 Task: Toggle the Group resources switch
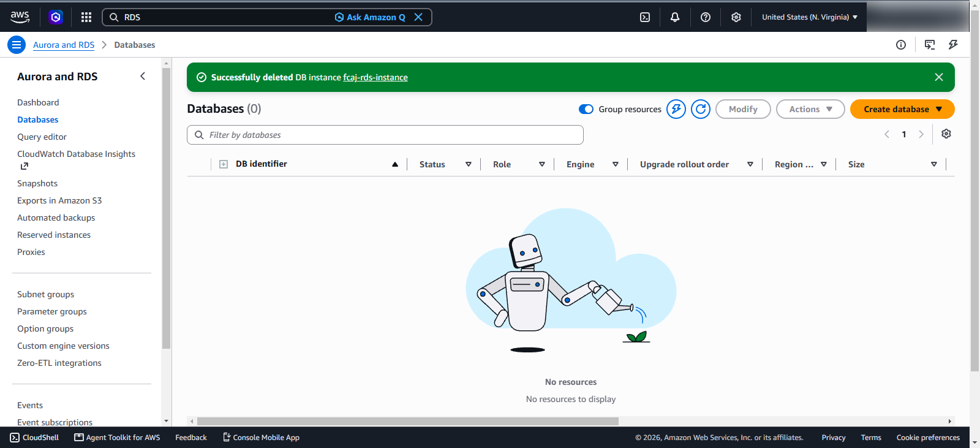pyautogui.click(x=586, y=109)
